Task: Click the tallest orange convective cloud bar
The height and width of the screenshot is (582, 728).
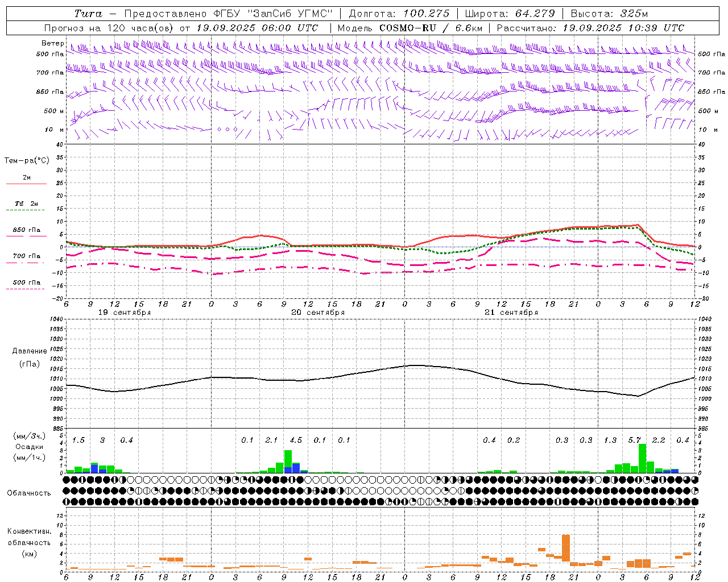Action: click(566, 547)
